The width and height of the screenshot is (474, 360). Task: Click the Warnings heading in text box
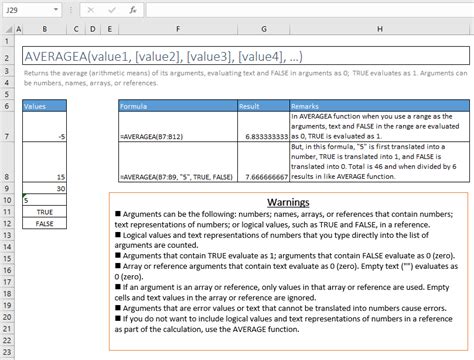[x=288, y=202]
